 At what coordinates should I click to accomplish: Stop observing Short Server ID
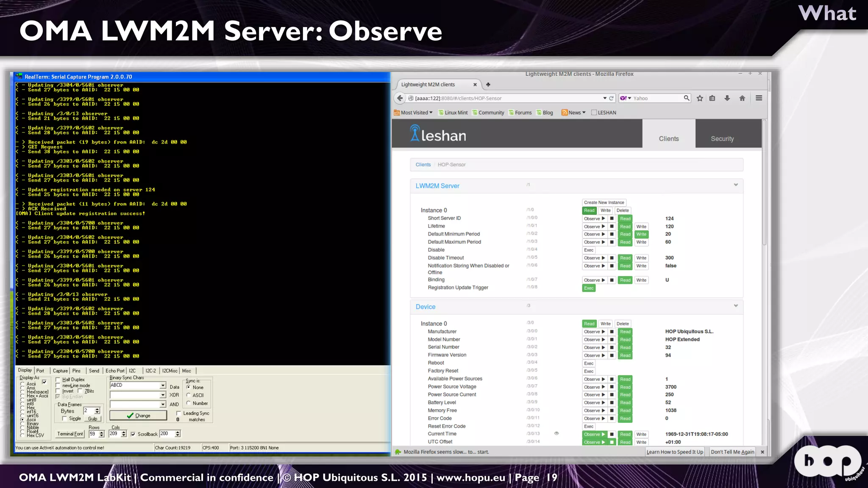click(612, 219)
